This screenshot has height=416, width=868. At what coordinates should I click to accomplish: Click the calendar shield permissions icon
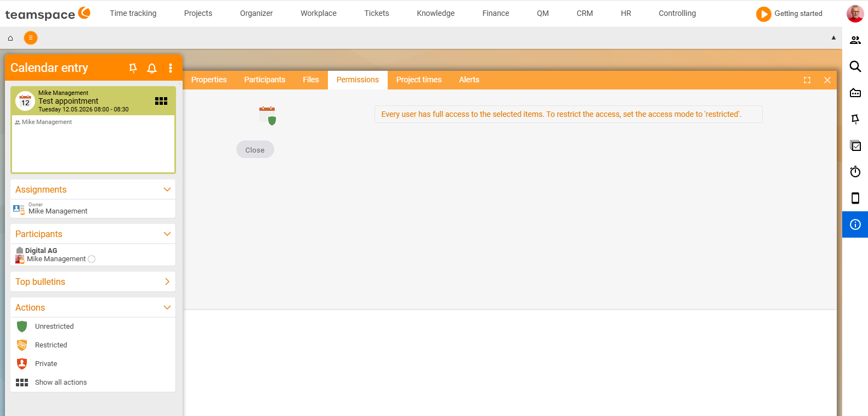point(268,116)
